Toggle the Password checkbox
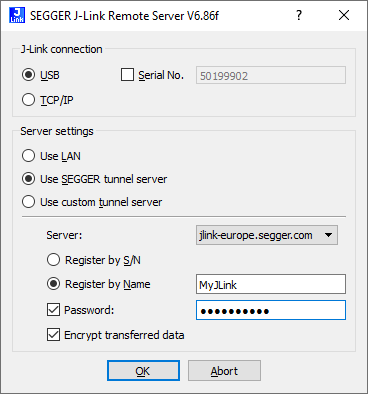The height and width of the screenshot is (394, 368). 53,310
